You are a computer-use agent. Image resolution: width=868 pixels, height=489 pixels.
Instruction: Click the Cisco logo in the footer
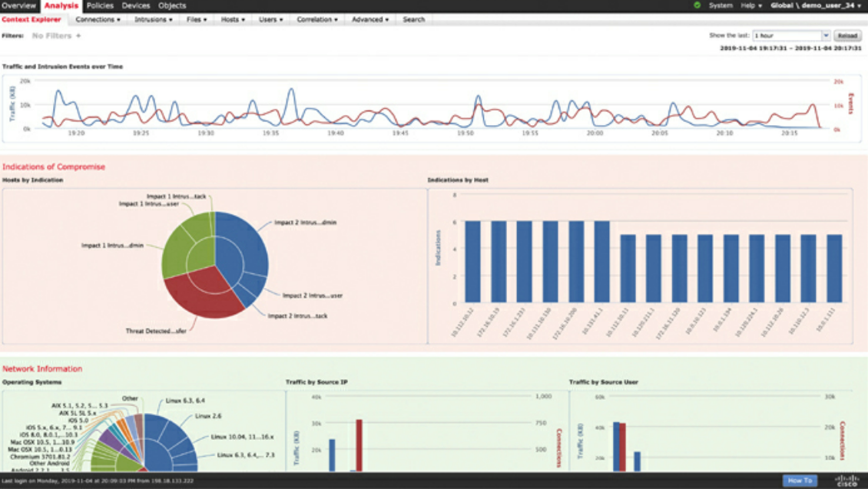846,480
